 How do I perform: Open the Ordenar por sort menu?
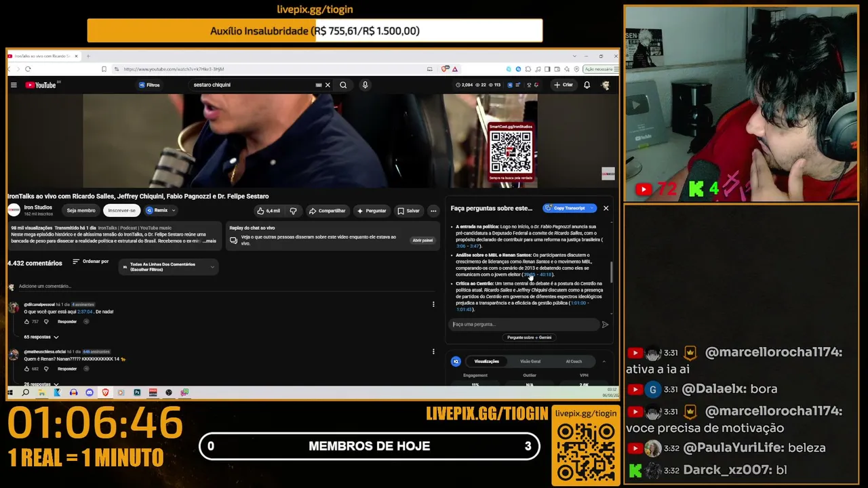pos(91,262)
